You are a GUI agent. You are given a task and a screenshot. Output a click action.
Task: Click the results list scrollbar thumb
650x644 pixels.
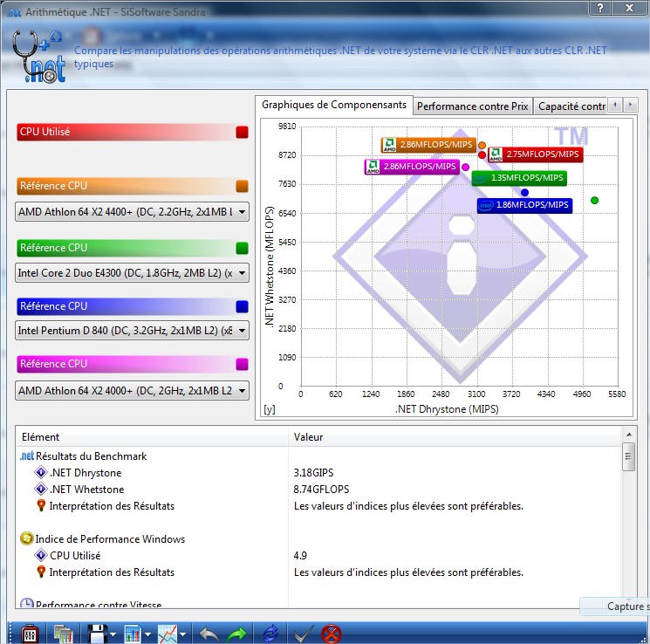coord(629,456)
